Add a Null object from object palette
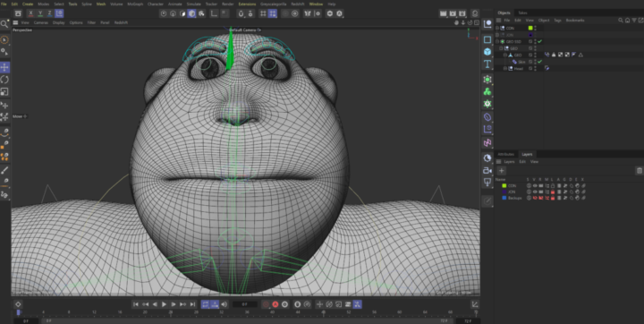The height and width of the screenshot is (324, 644). point(487,24)
